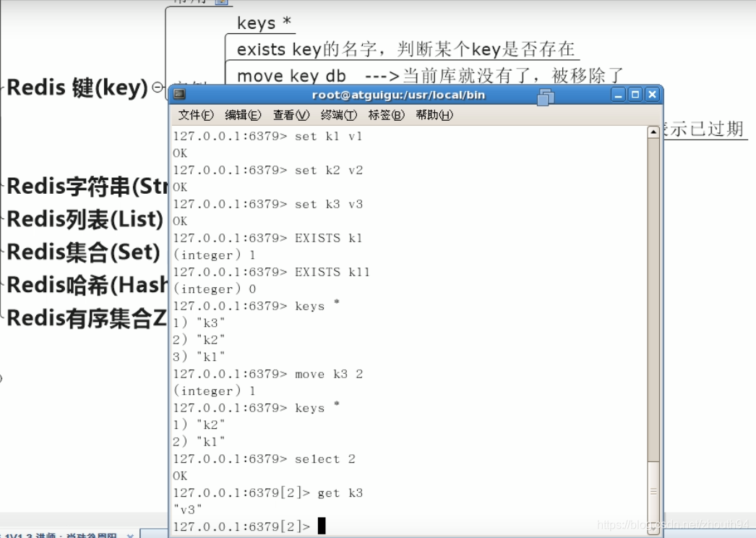Click the 'get k3' command line
The width and height of the screenshot is (756, 538).
tap(267, 492)
